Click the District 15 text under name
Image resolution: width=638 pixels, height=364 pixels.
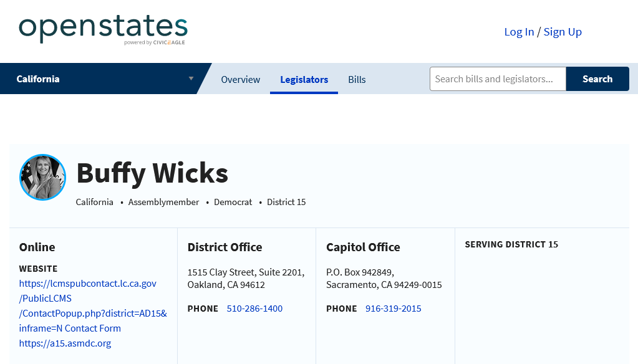pyautogui.click(x=286, y=202)
